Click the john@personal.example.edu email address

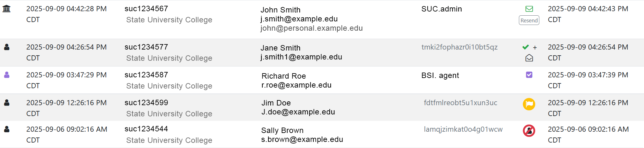(x=311, y=28)
